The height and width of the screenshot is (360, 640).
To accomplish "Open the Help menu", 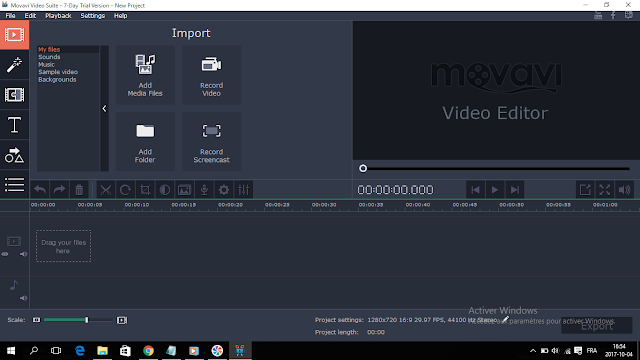I will (120, 16).
